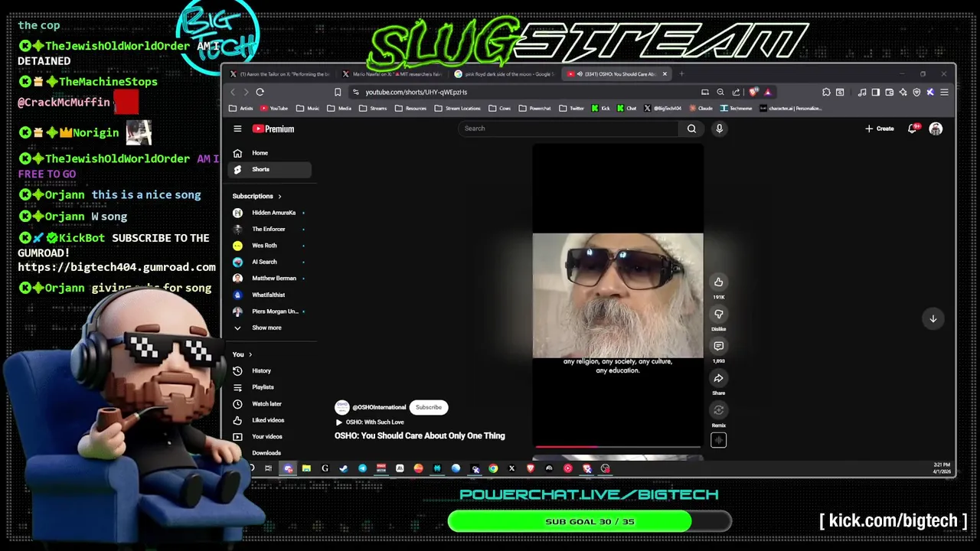Open a new browser tab
The height and width of the screenshot is (551, 980).
[682, 74]
